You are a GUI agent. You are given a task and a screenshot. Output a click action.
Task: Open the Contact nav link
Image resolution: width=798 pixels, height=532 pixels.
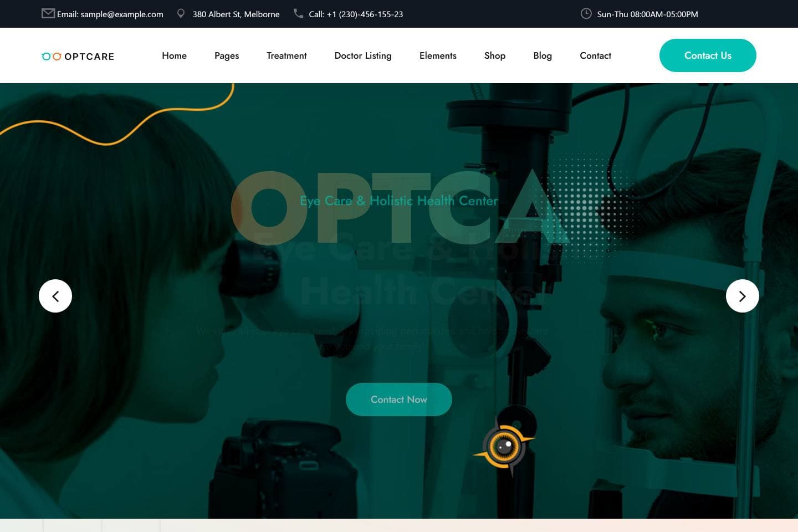[x=595, y=55]
